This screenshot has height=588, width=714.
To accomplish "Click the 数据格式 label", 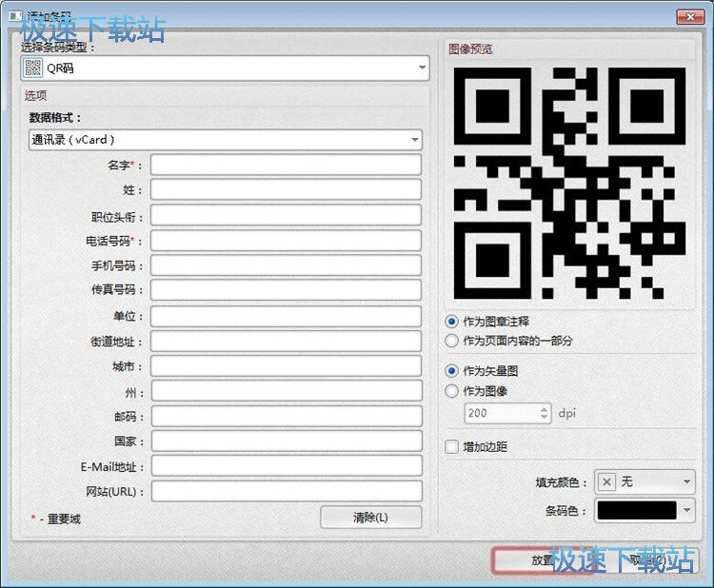I will tap(55, 117).
